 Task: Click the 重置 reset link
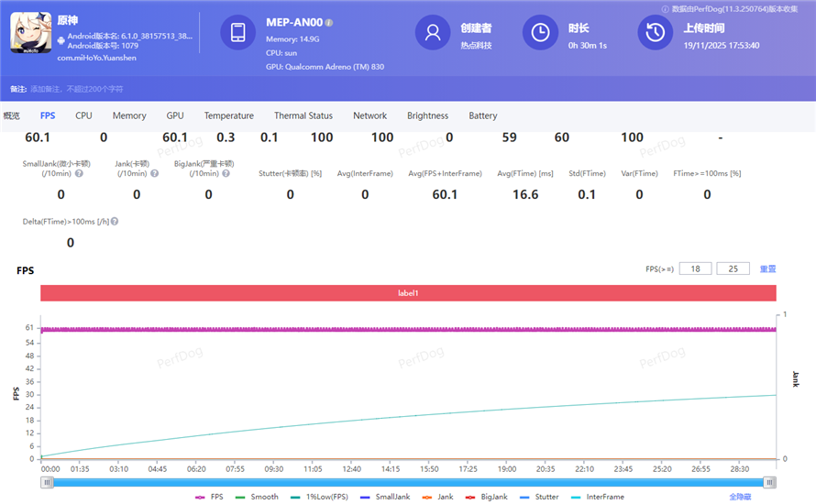(767, 269)
